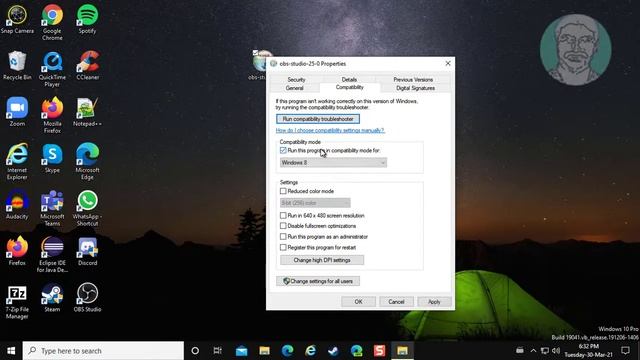The width and height of the screenshot is (640, 360).
Task: Click Run compatibility troubleshooter button
Action: pos(318,119)
